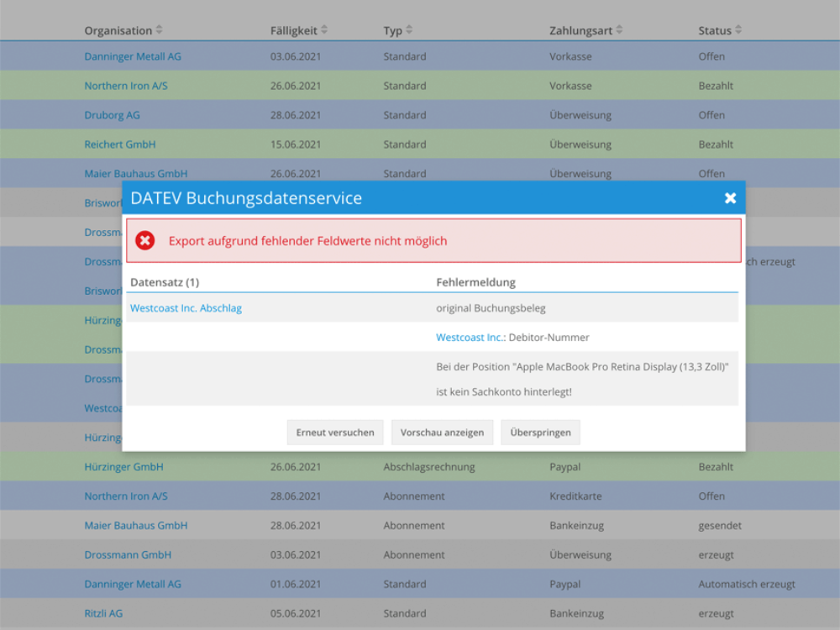Click the Maier Bauhaus GmbH Bankeinzug row link
This screenshot has height=630, width=840.
pyautogui.click(x=135, y=525)
